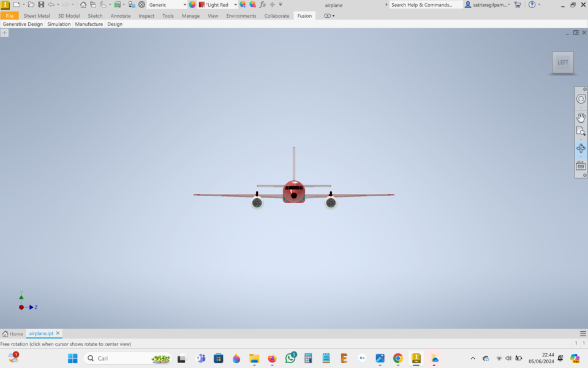
Task: Toggle the Look At tool on navigation bar
Action: pyautogui.click(x=581, y=166)
